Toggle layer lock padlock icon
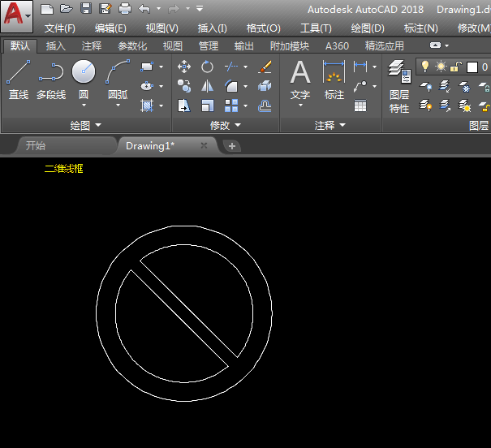 (x=456, y=67)
